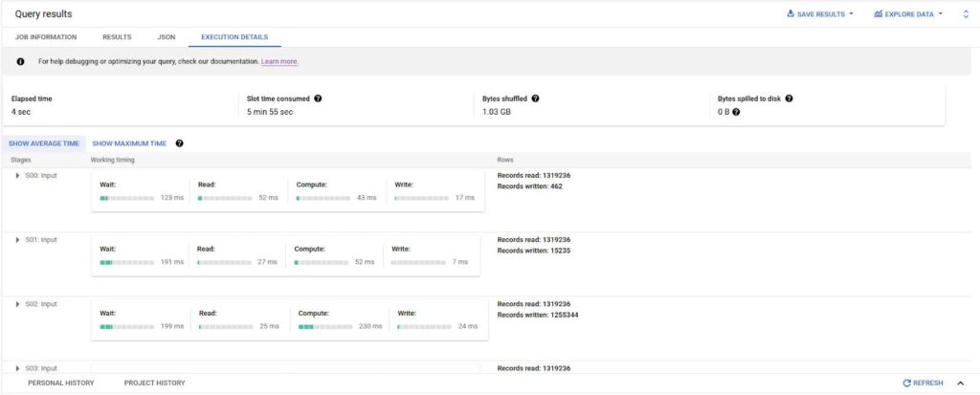Click the S02 Write value 24 ms
This screenshot has height=395, width=980.
click(x=467, y=327)
